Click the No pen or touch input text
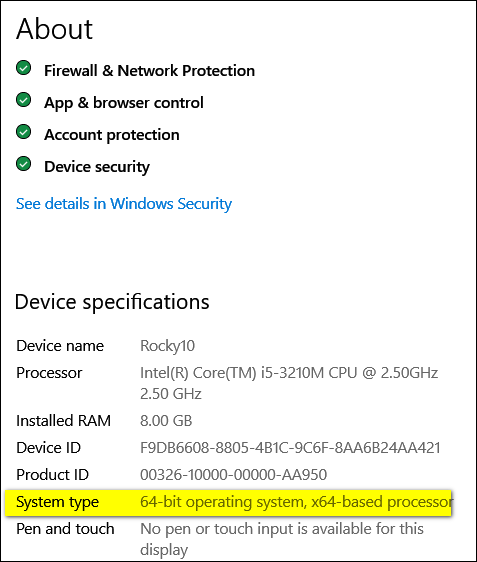 pyautogui.click(x=282, y=540)
